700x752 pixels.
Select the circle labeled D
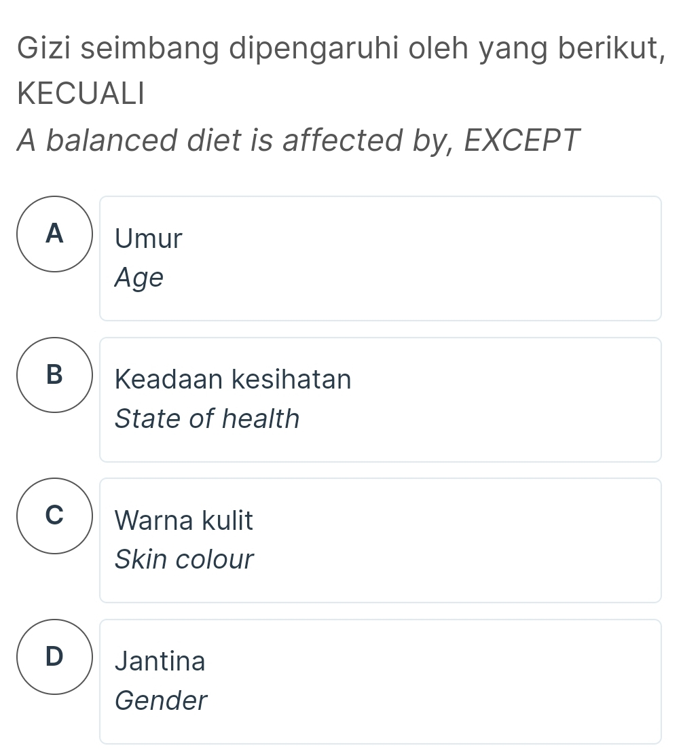[54, 656]
